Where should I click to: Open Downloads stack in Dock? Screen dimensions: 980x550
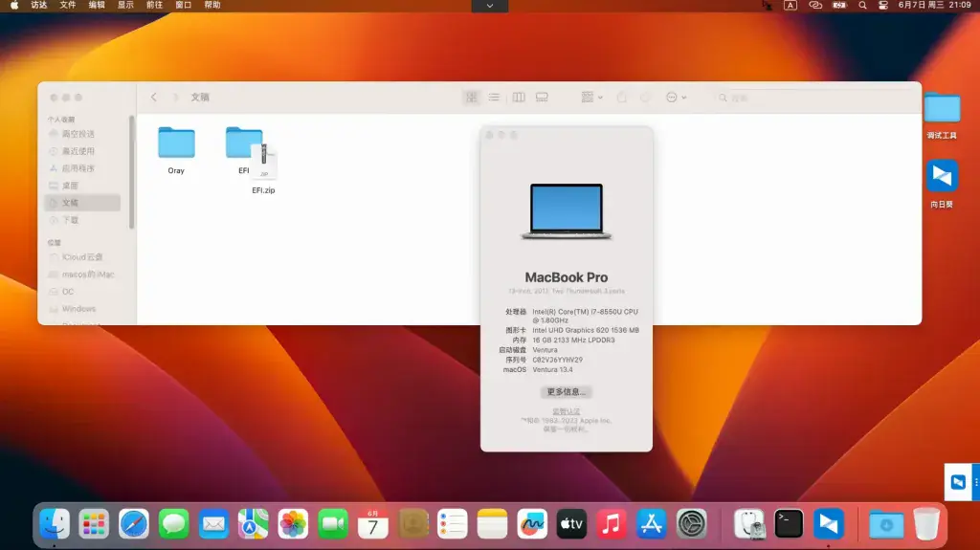click(x=886, y=524)
